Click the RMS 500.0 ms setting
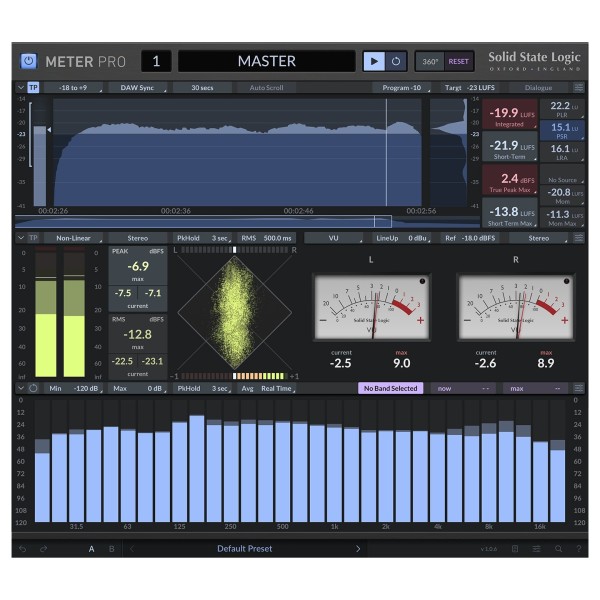Screen dimensions: 600x600 click(266, 238)
